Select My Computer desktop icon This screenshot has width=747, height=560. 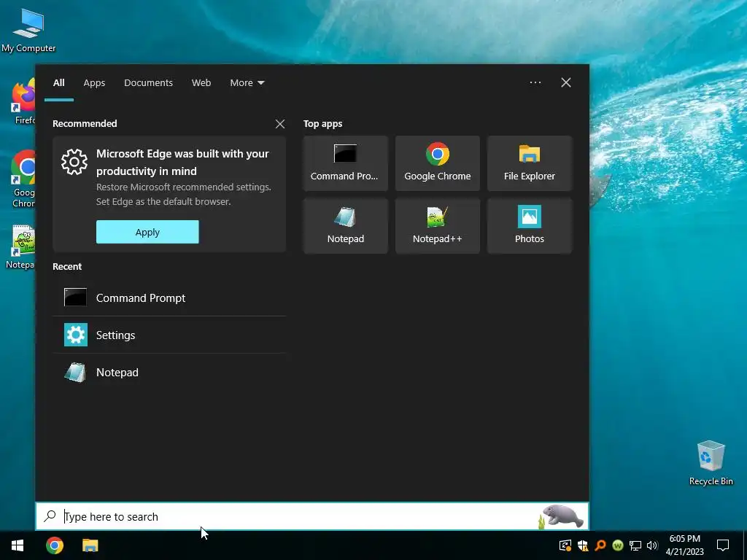[28, 29]
